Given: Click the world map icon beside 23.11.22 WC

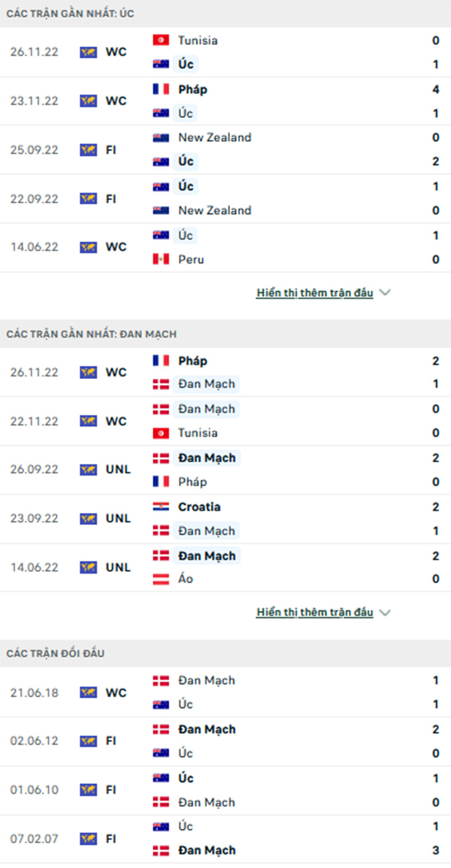Looking at the screenshot, I should pyautogui.click(x=88, y=101).
